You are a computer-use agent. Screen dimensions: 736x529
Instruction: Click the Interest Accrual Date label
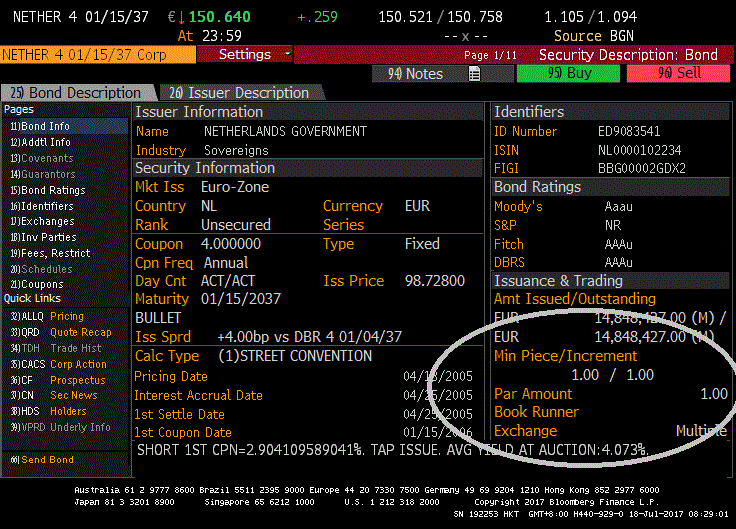tap(198, 395)
